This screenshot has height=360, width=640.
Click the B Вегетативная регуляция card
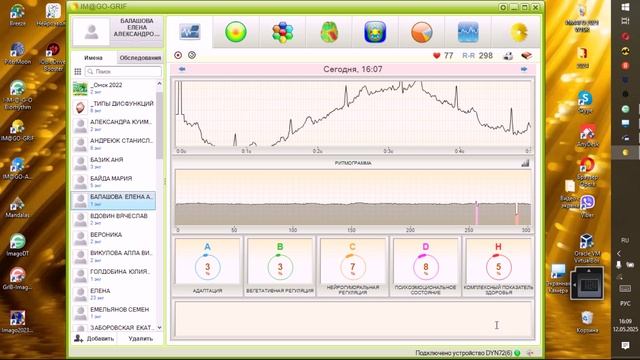pyautogui.click(x=280, y=266)
